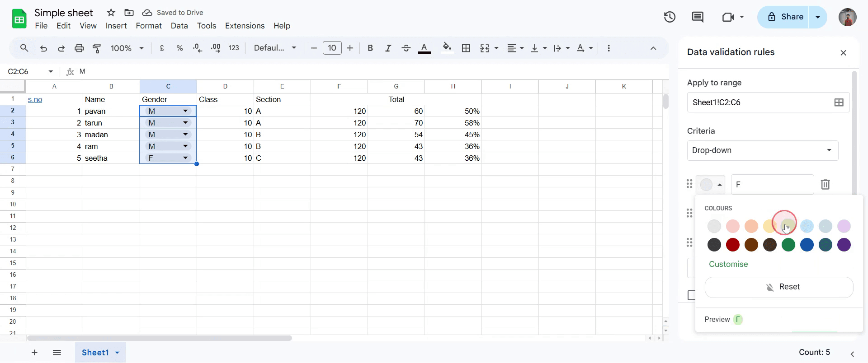Open fill colour picker

click(x=447, y=48)
